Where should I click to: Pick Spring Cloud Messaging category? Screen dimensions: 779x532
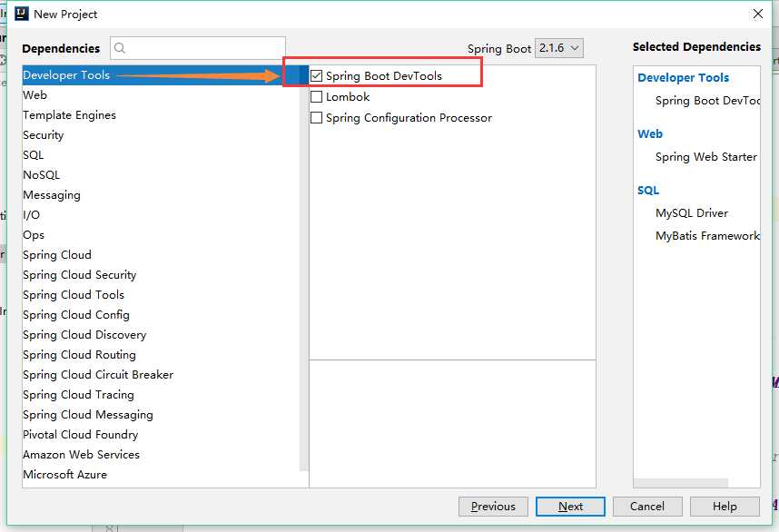(x=161, y=414)
